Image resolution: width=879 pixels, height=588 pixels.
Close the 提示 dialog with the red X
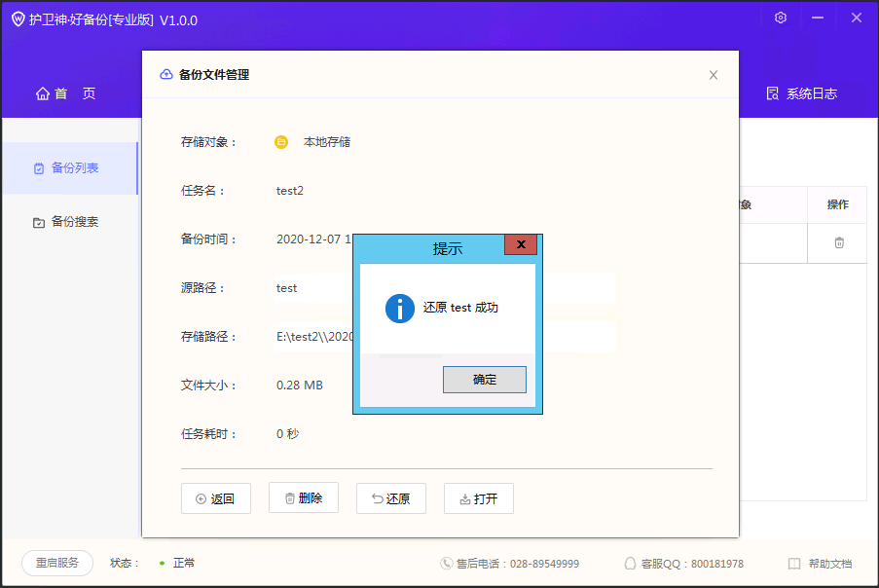[x=521, y=245]
